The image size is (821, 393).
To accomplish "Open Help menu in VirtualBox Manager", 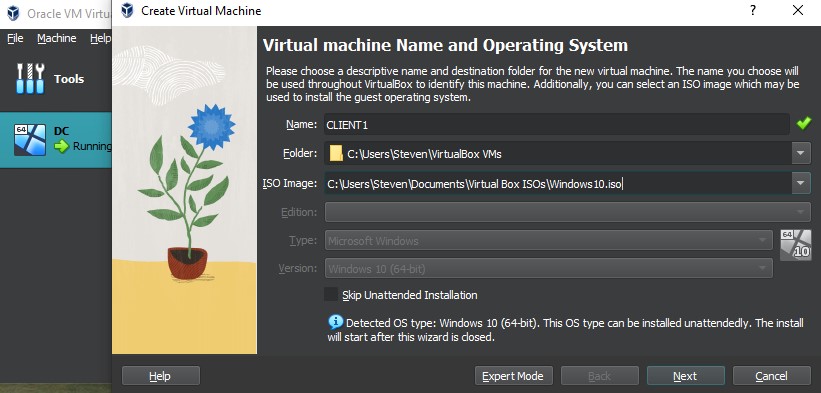I will (100, 38).
